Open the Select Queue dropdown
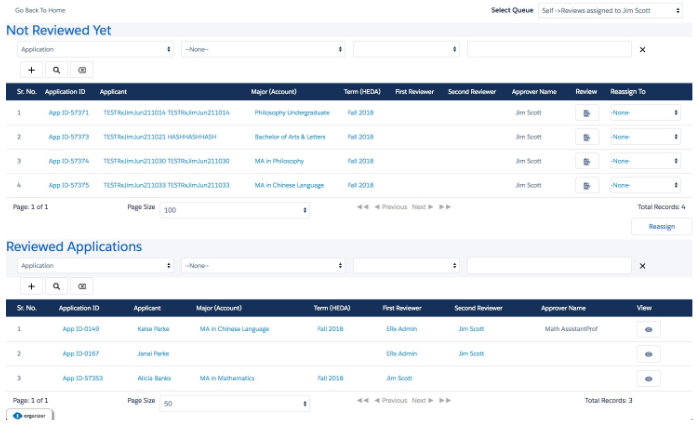Screen dimensions: 698x430 coord(610,11)
